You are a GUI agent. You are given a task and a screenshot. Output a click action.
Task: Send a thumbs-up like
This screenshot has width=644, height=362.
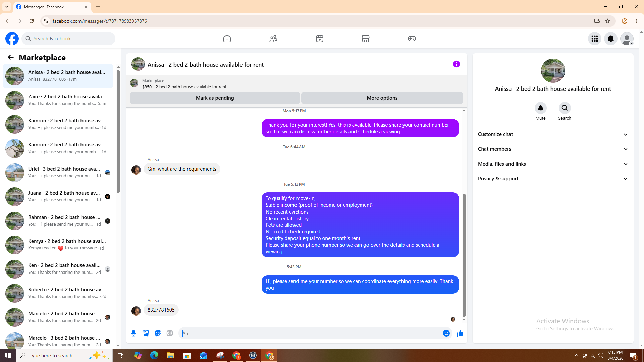coord(460,333)
